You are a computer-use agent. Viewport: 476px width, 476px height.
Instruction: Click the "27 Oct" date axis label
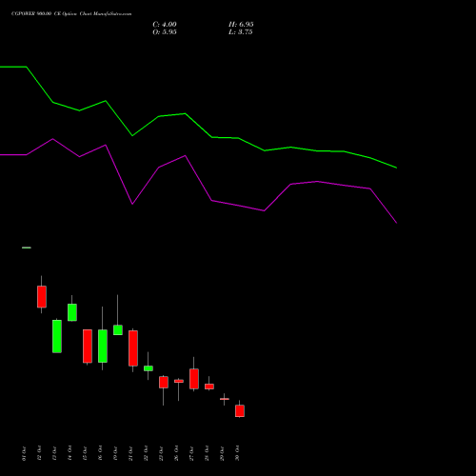191,453
